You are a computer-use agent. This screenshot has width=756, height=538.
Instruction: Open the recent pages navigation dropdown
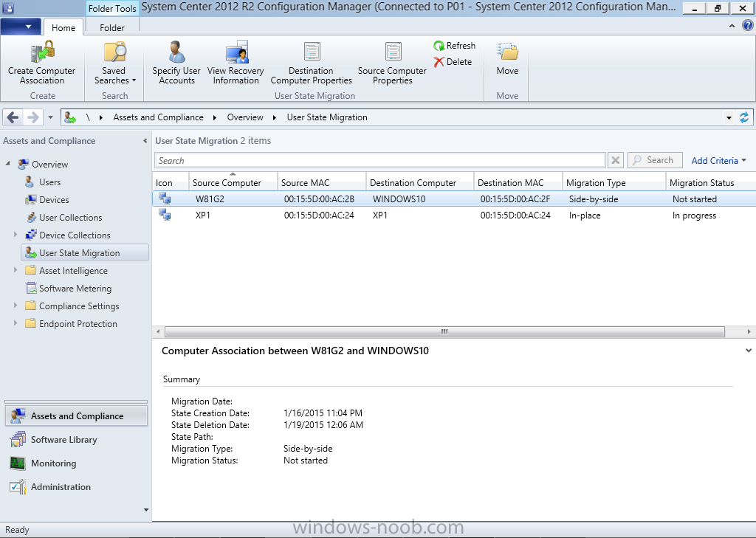[50, 117]
